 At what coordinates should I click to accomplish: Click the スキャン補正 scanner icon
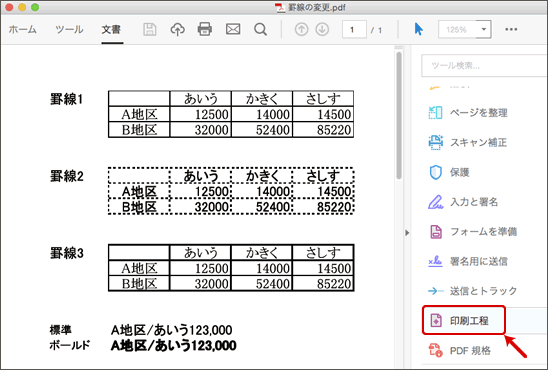(x=435, y=143)
